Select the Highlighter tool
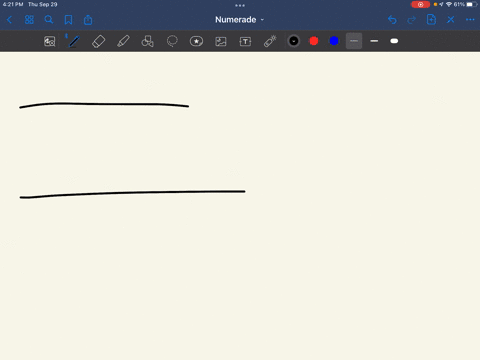Image resolution: width=480 pixels, height=360 pixels. click(123, 41)
